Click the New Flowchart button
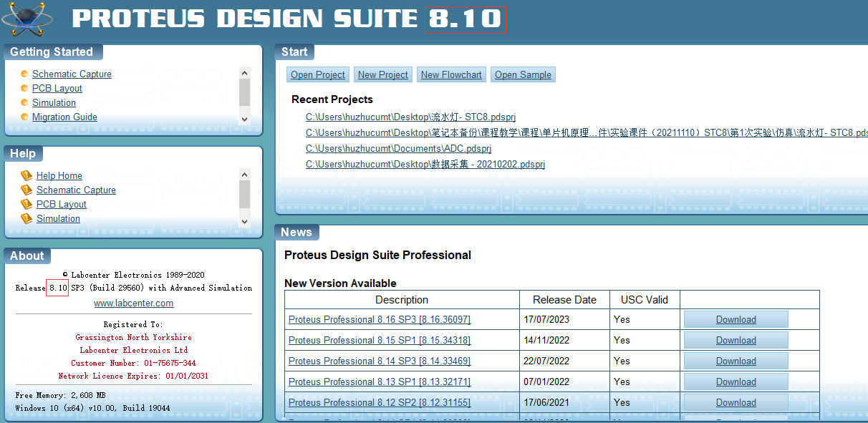 [451, 74]
